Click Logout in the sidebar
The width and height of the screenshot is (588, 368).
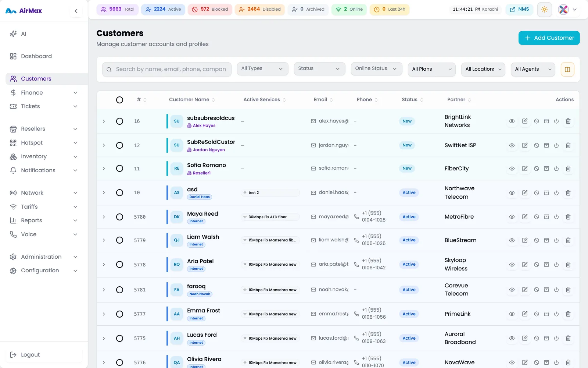pyautogui.click(x=44, y=355)
